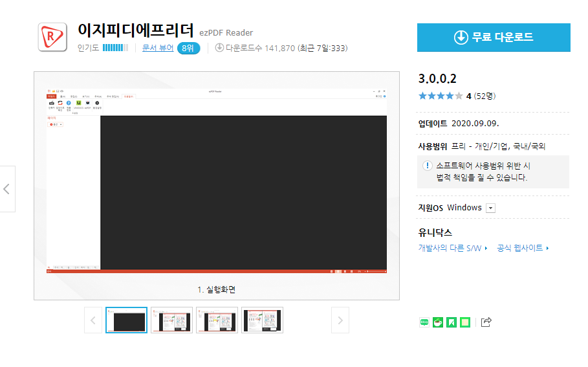This screenshot has width=588, height=367.
Task: Click the star rating row
Action: point(441,96)
